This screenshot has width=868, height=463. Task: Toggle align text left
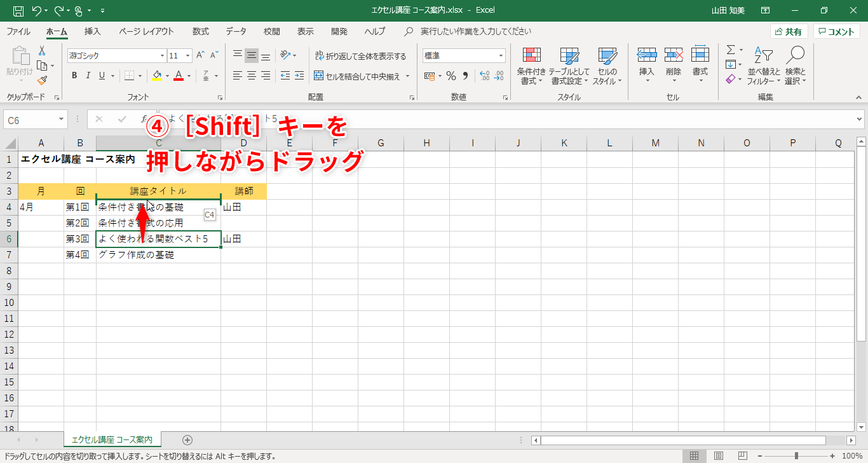[x=238, y=76]
